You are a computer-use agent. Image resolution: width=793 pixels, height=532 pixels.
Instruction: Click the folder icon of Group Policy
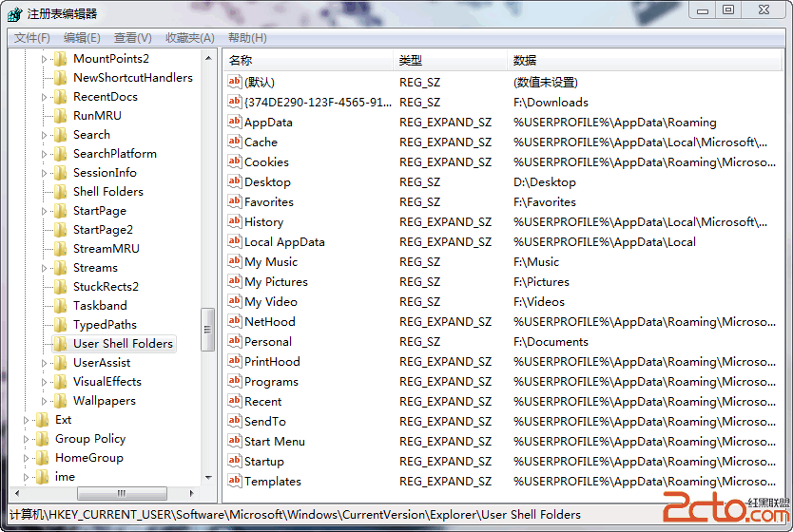click(x=43, y=439)
